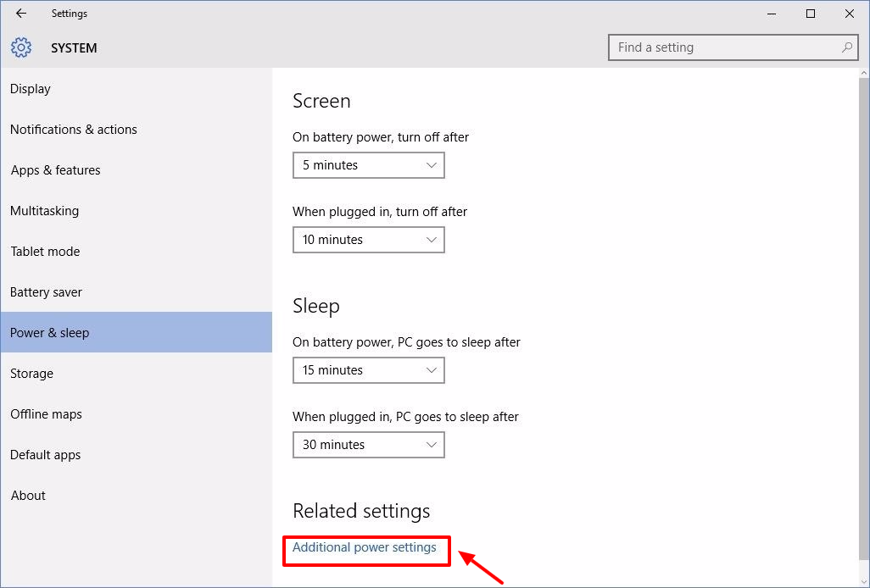Click the System gear icon
The image size is (870, 588).
(21, 47)
